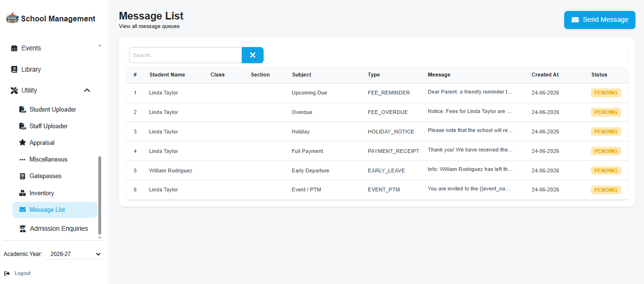Screen dimensions: 644x284
Task: Clear the search with the X button
Action: pos(253,55)
